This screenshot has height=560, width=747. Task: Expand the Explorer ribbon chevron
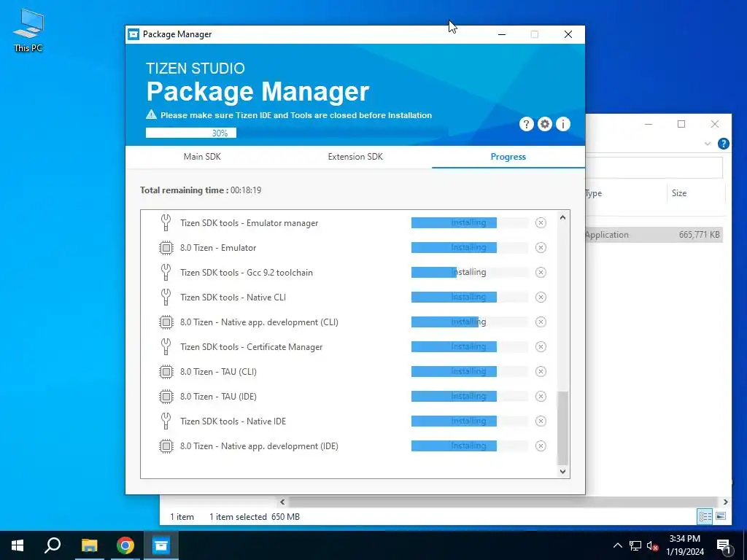pyautogui.click(x=708, y=144)
